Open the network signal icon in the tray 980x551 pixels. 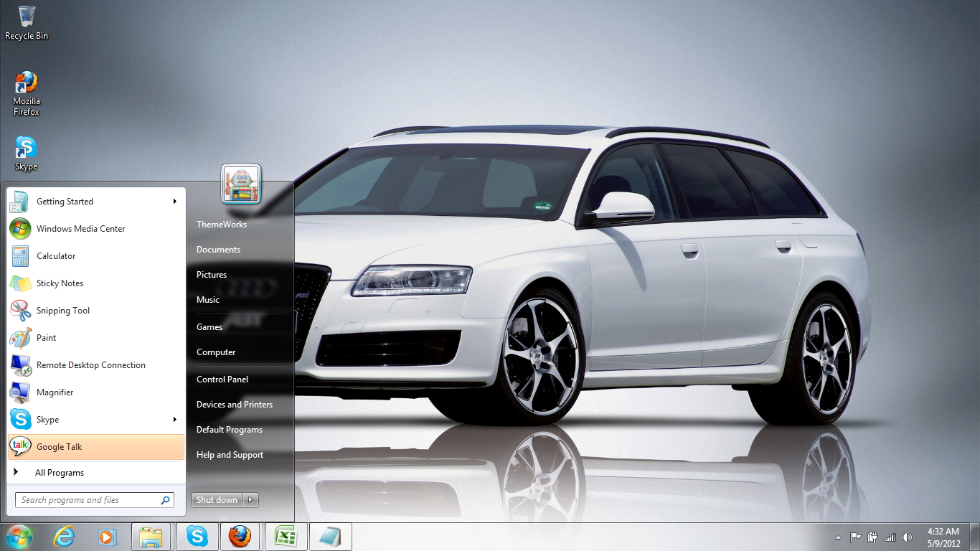coord(890,536)
